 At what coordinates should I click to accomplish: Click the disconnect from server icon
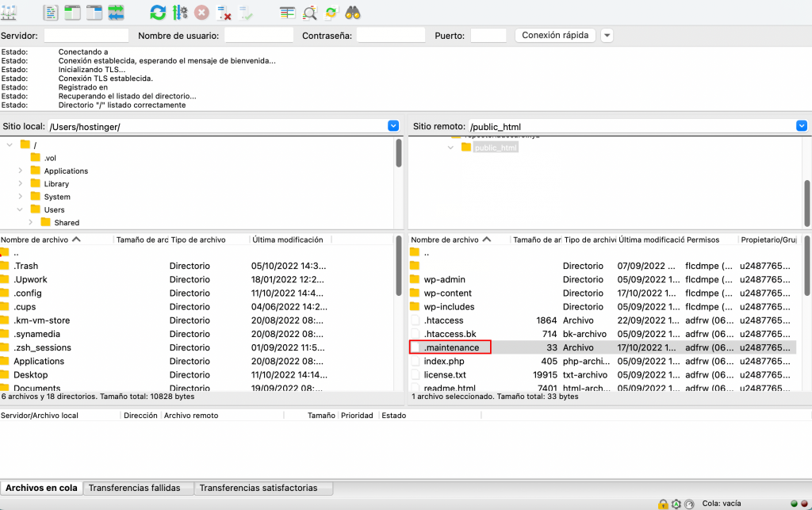pos(224,12)
